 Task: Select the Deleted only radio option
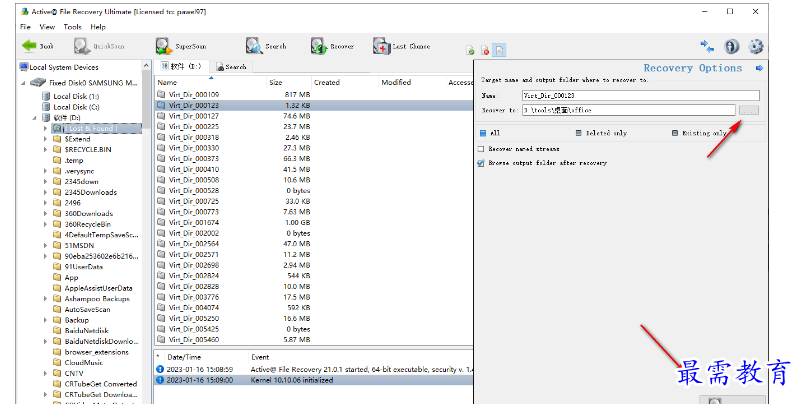pos(578,133)
